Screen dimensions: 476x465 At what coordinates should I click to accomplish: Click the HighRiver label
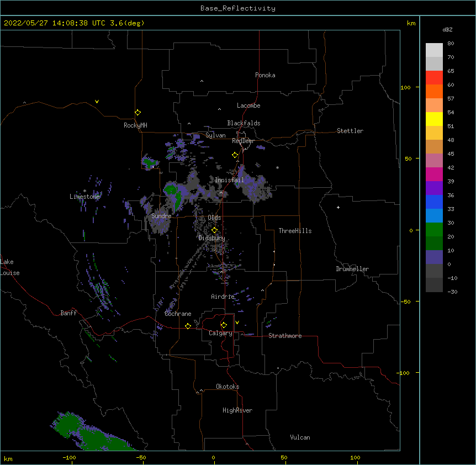click(237, 410)
